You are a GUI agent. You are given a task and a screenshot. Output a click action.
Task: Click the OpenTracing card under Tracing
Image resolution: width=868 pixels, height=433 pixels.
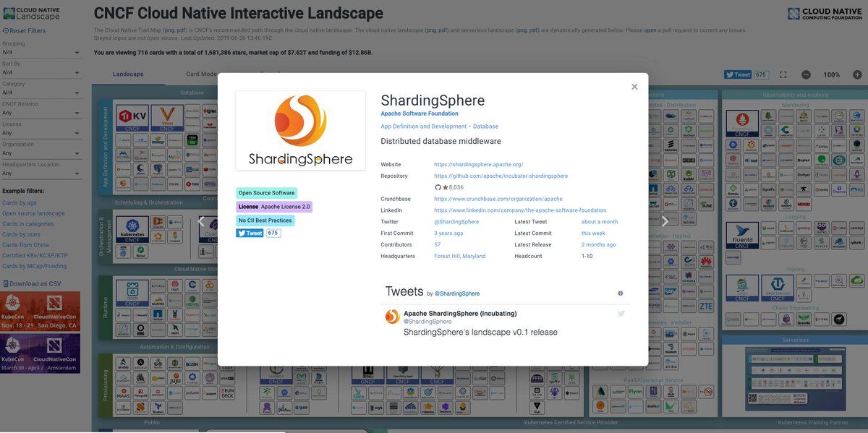pos(778,288)
